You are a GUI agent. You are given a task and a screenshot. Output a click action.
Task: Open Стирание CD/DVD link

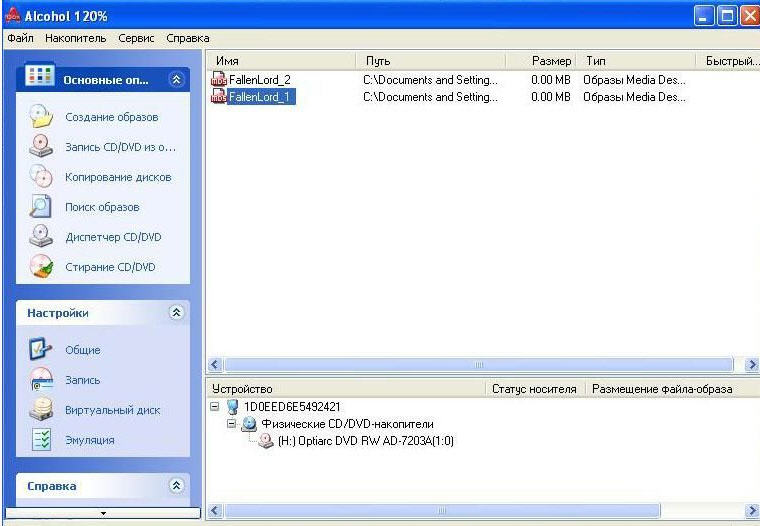[x=111, y=267]
